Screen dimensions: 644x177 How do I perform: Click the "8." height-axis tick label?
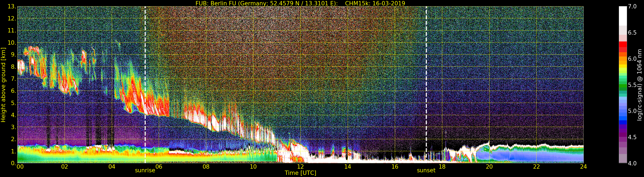(x=13, y=67)
